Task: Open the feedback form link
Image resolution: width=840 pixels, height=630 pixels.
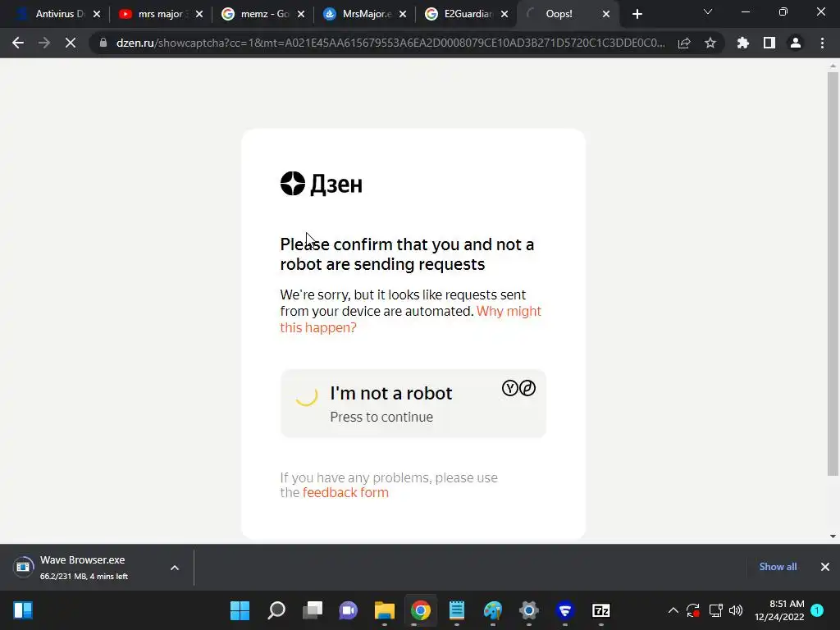Action: click(345, 492)
